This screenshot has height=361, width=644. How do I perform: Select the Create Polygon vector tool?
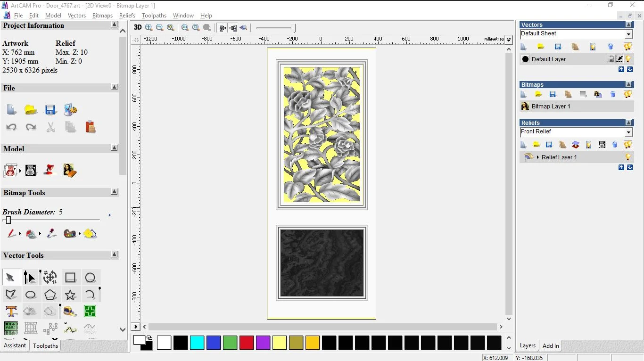pos(50,295)
